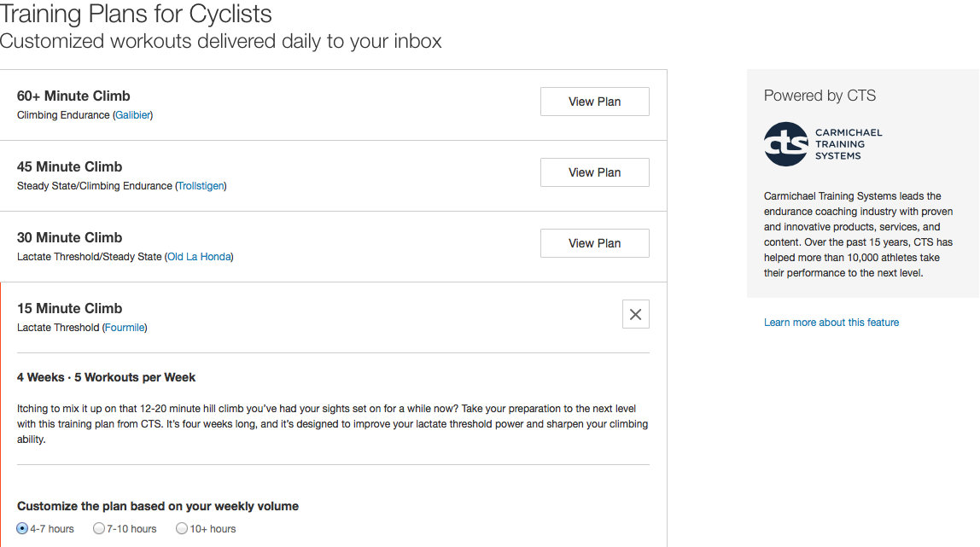The image size is (980, 547).
Task: Click Learn more about this feature
Action: [x=831, y=323]
